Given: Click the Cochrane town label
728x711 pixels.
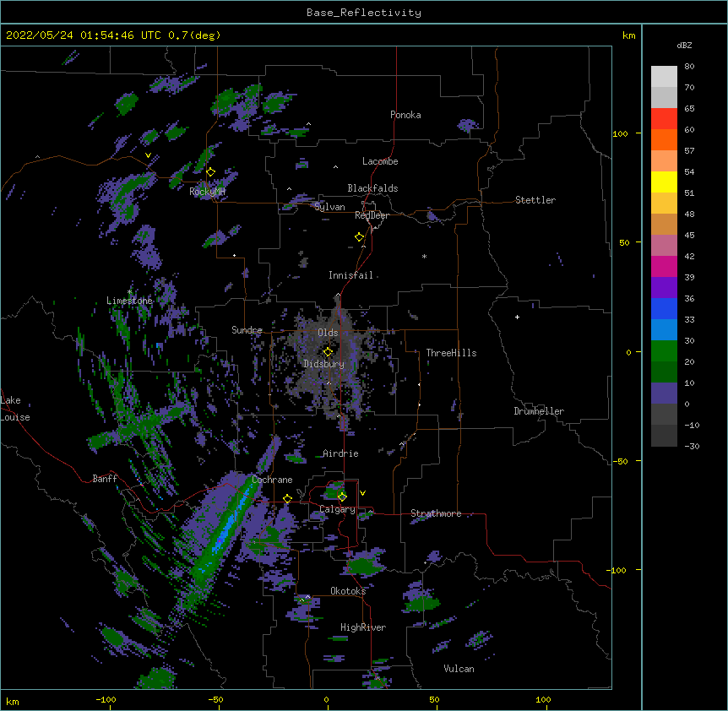Looking at the screenshot, I should (272, 480).
